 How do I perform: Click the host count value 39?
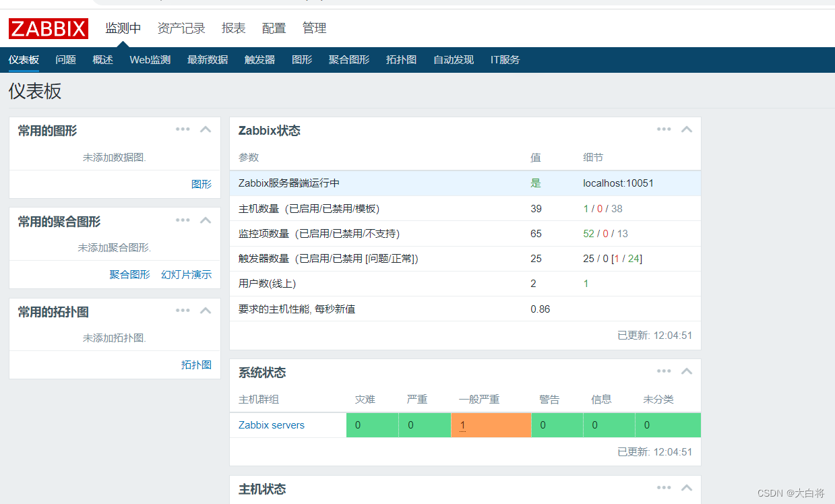(x=536, y=208)
